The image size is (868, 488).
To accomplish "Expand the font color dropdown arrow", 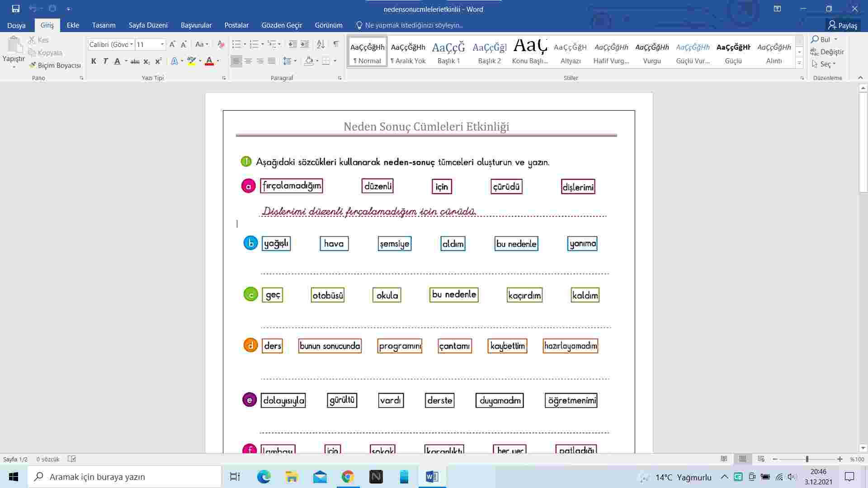I will (218, 61).
